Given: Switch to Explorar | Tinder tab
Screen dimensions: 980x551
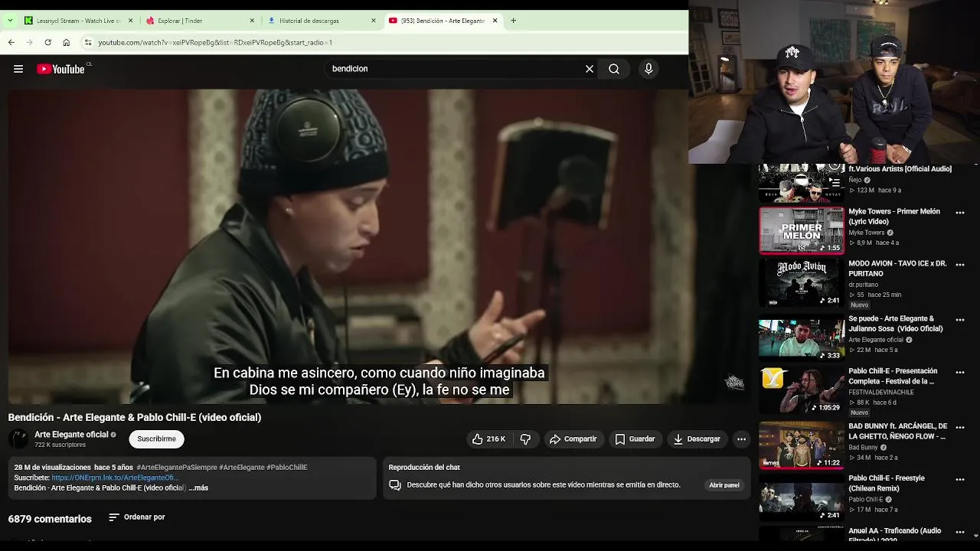Looking at the screenshot, I should pos(201,21).
